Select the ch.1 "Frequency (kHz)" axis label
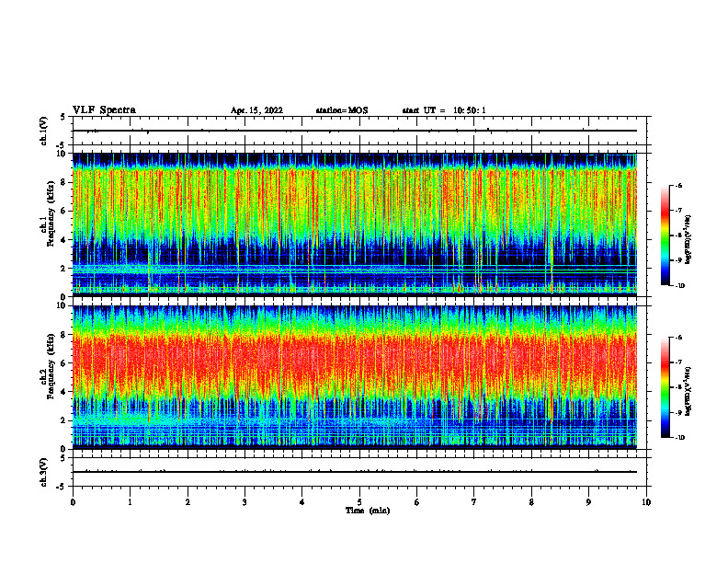This screenshot has height=563, width=728. tap(51, 213)
